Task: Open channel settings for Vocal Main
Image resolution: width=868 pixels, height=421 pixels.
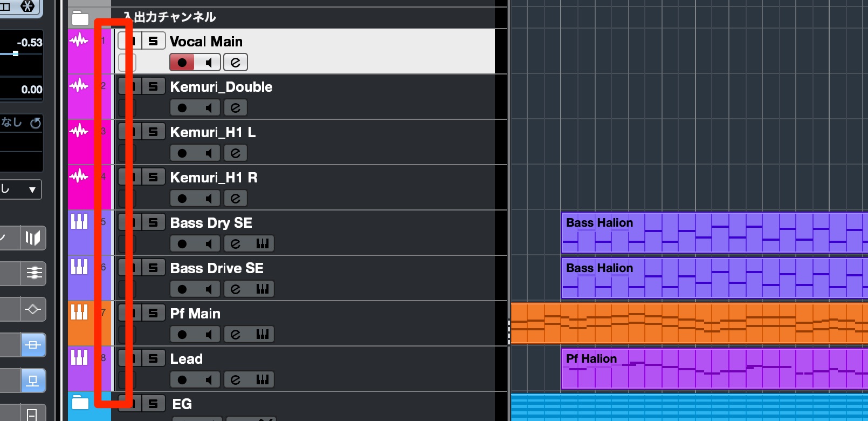Action: [x=236, y=63]
